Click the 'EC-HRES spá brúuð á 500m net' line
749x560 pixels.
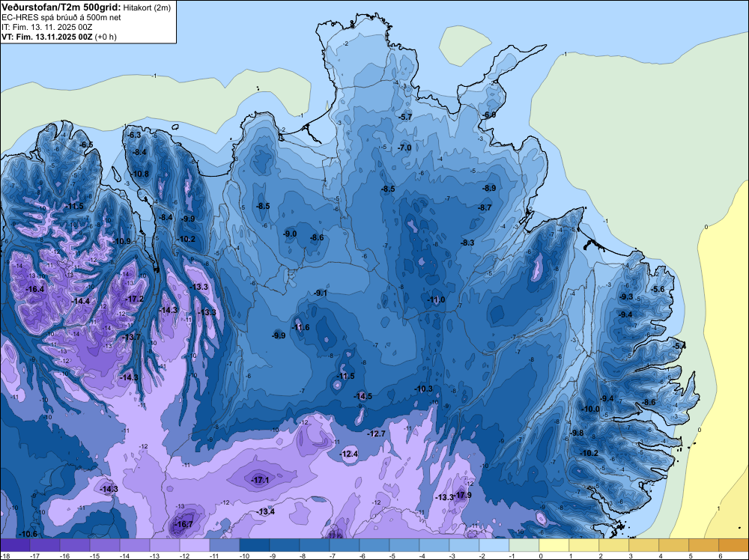click(61, 18)
